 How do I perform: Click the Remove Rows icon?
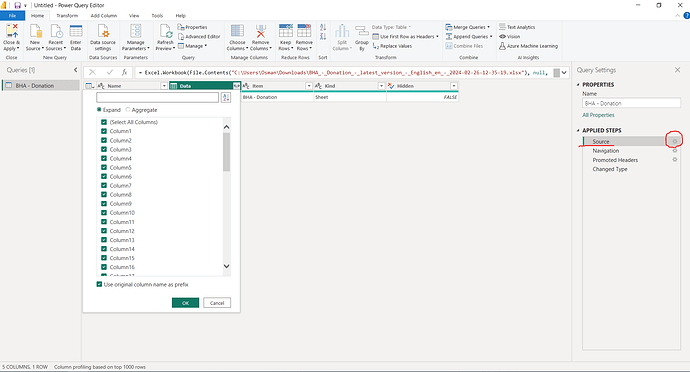point(304,31)
